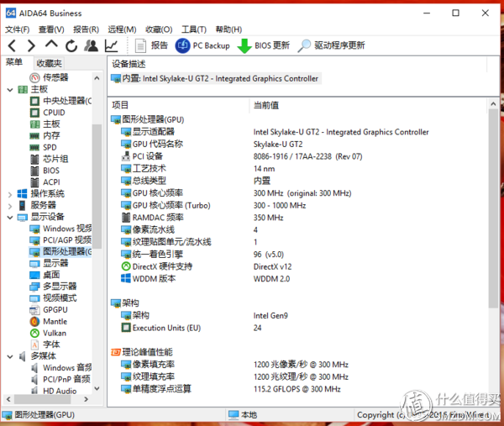Click the Back navigation arrow

[x=12, y=45]
